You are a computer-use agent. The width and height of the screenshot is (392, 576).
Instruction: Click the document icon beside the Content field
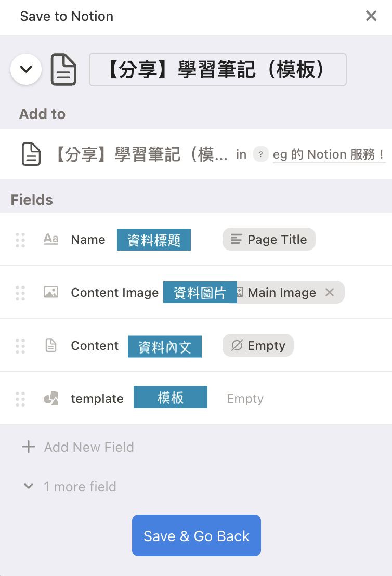point(50,345)
